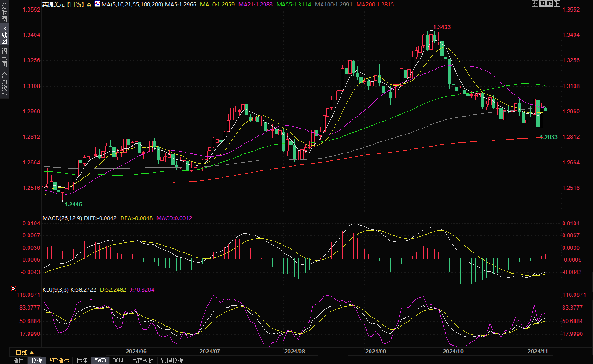Expand the 日线 period selector at bottom

(x=25, y=352)
